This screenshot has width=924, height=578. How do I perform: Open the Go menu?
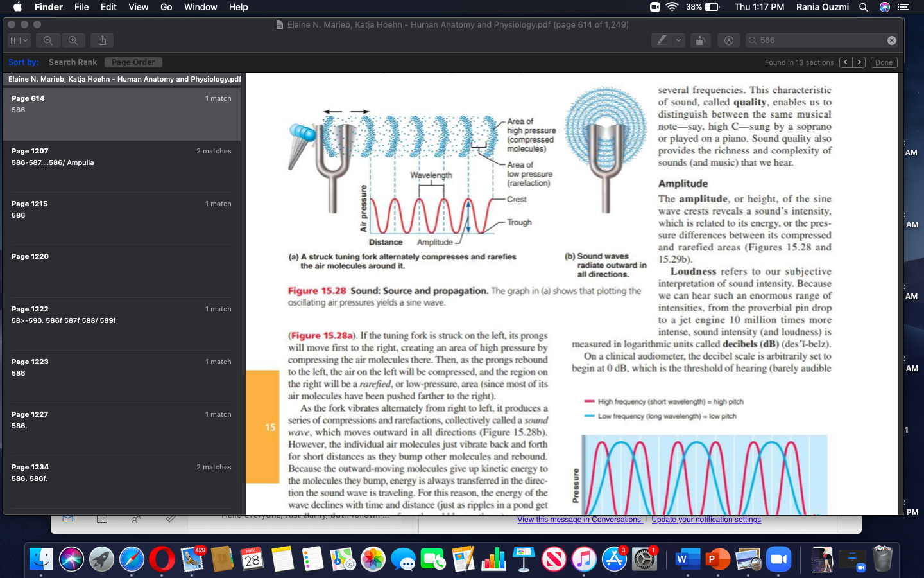pos(166,7)
